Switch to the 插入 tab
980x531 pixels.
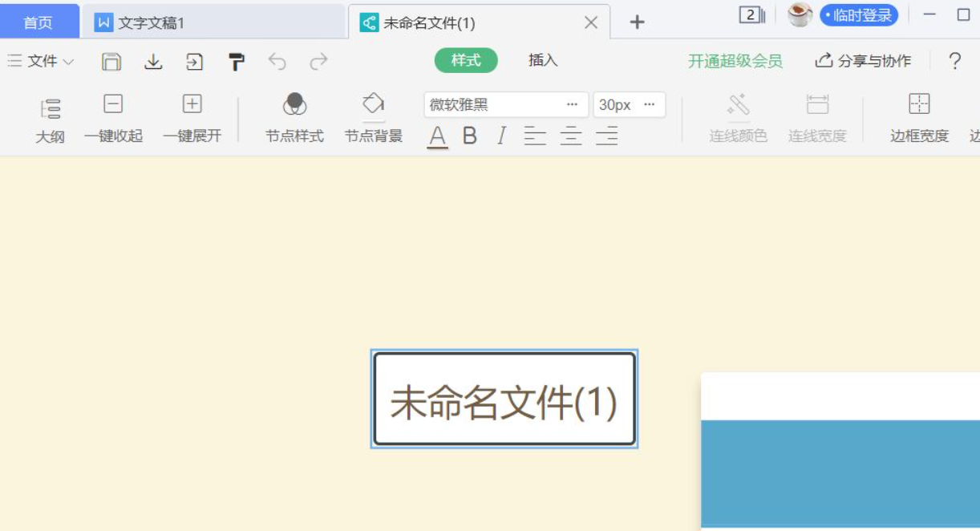(543, 60)
